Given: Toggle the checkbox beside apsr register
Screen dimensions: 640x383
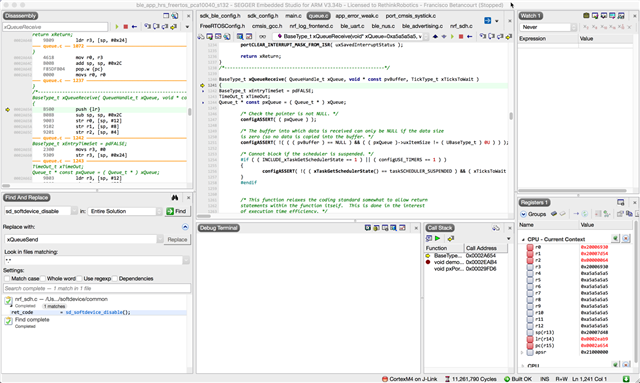Looking at the screenshot, I should pyautogui.click(x=530, y=352).
